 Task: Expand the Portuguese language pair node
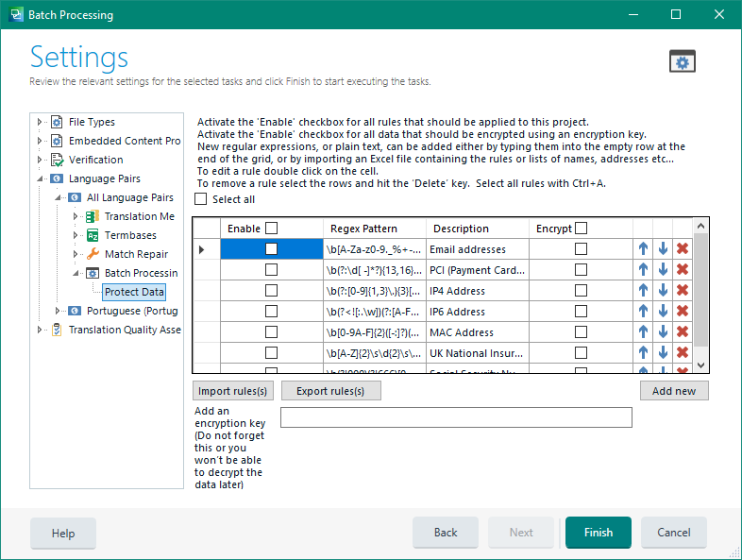point(58,311)
